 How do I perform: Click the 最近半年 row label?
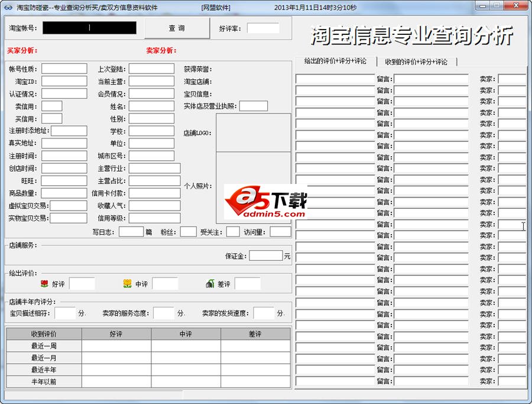pos(44,370)
